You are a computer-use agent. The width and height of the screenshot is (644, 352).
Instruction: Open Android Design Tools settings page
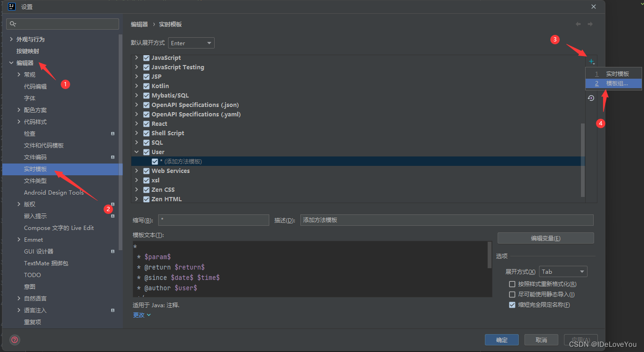(54, 192)
